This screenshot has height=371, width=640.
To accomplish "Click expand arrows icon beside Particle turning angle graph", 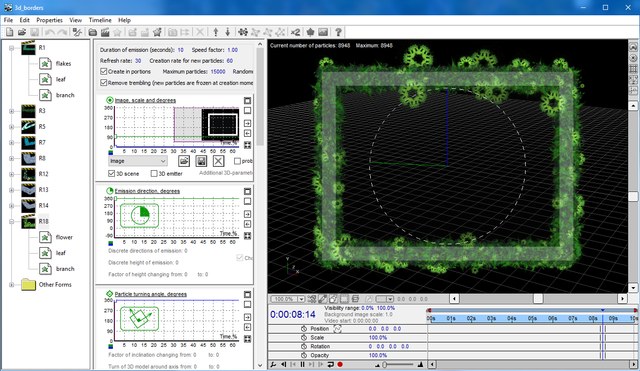I will [x=247, y=339].
